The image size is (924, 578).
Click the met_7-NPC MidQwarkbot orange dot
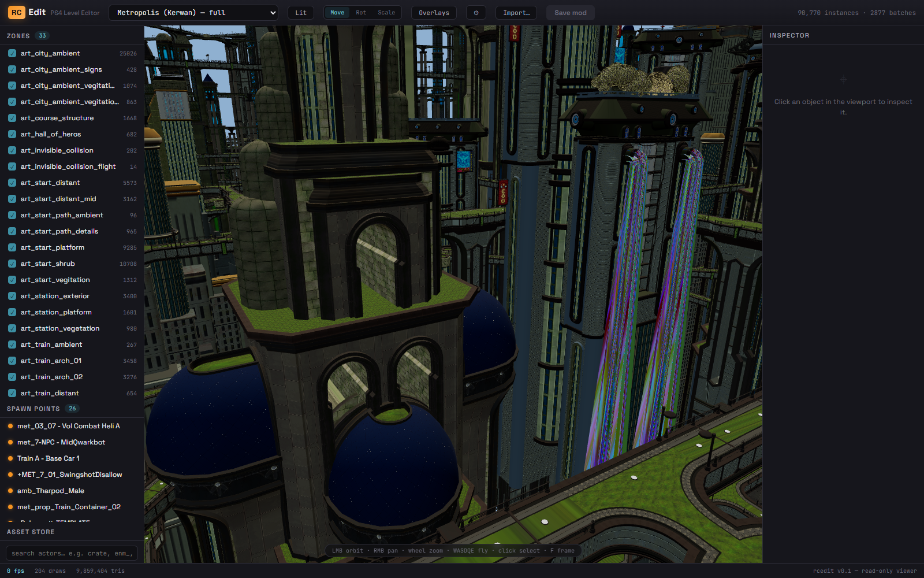pyautogui.click(x=10, y=442)
